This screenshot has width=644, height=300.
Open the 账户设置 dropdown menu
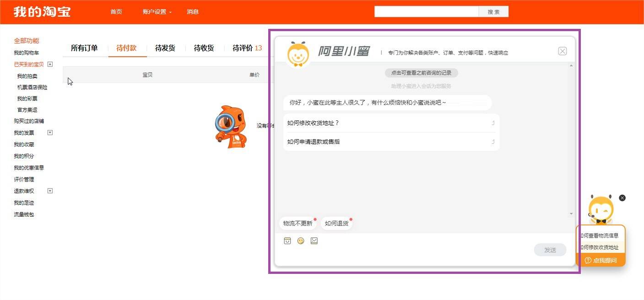pos(157,12)
